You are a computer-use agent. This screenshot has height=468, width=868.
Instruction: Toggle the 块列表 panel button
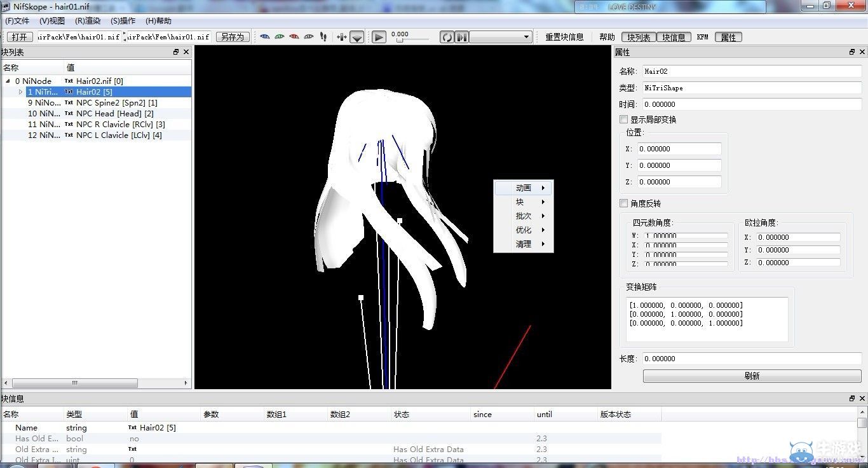[x=639, y=38]
